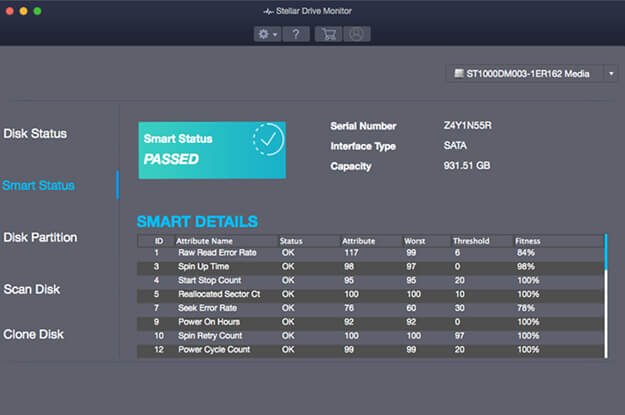Image resolution: width=625 pixels, height=415 pixels.
Task: Select the Power On Hours row
Action: 371,322
